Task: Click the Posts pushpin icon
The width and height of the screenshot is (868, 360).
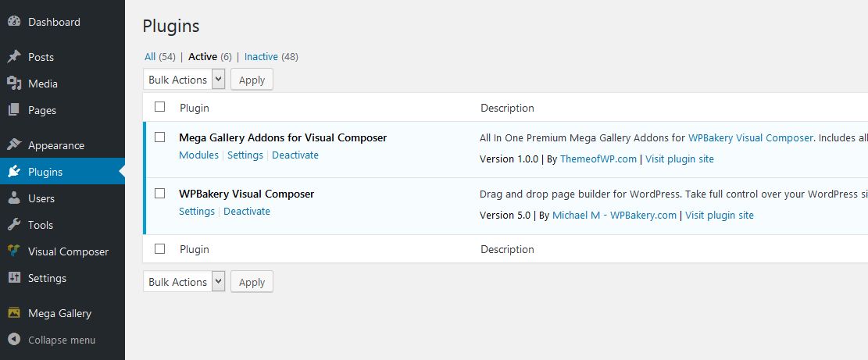Action: [14, 57]
